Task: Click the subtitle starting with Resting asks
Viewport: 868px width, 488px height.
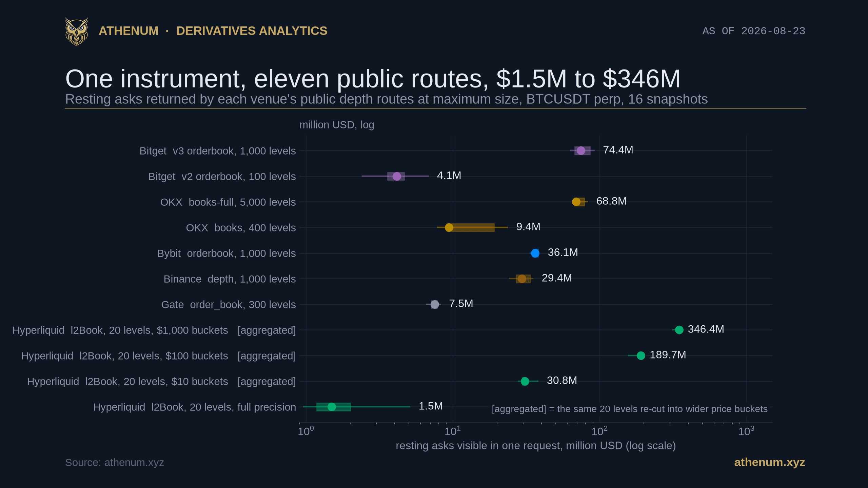Action: [x=387, y=99]
